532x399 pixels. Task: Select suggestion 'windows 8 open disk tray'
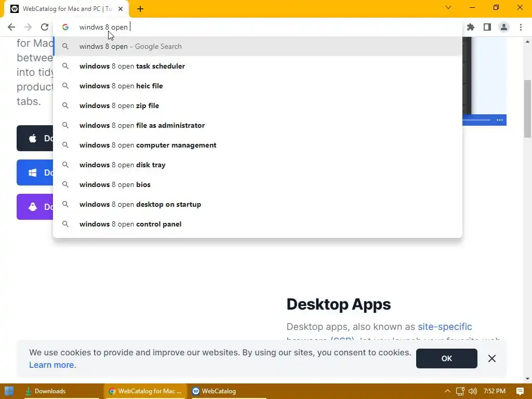click(258, 165)
